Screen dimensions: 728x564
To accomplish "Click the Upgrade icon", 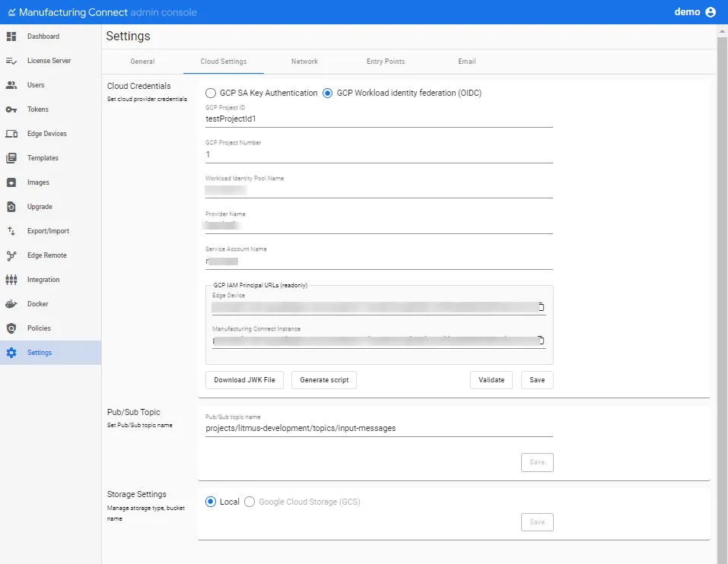I will tap(11, 207).
